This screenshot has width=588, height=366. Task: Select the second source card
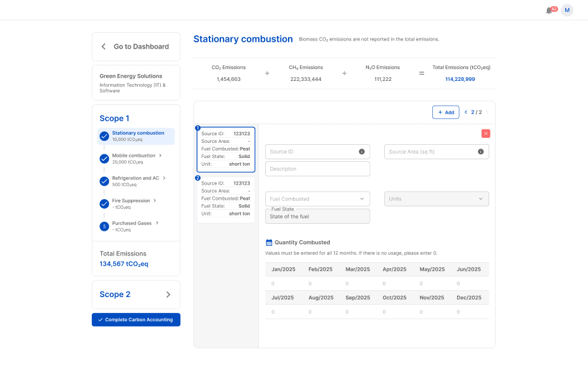pyautogui.click(x=225, y=198)
